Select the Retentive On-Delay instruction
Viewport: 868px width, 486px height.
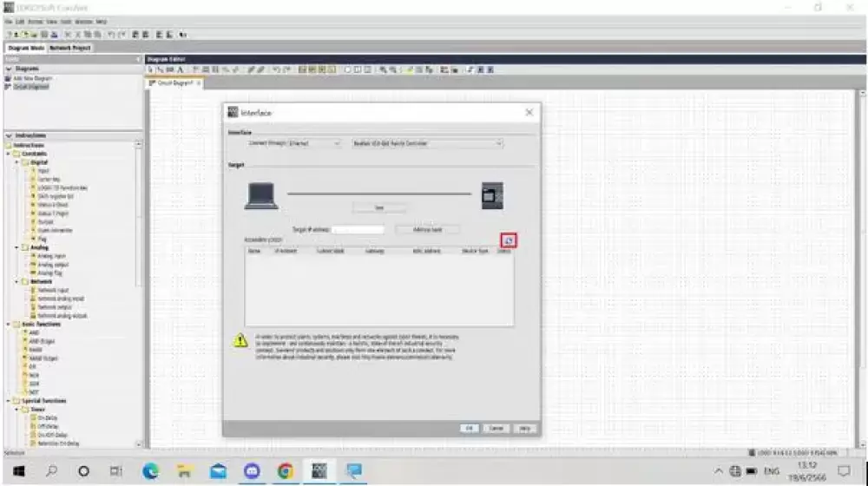(57, 443)
